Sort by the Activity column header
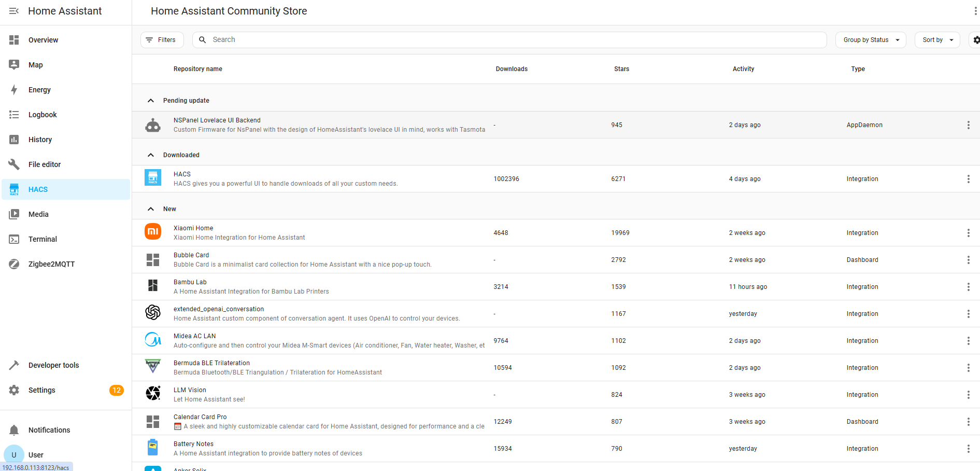This screenshot has height=471, width=980. click(x=743, y=69)
